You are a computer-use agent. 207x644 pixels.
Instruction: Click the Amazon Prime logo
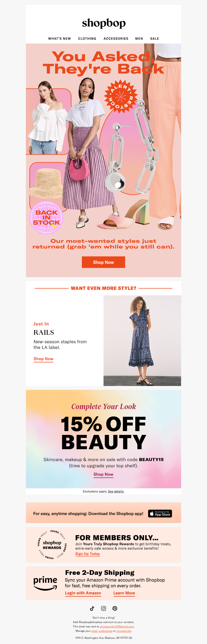[x=45, y=583]
